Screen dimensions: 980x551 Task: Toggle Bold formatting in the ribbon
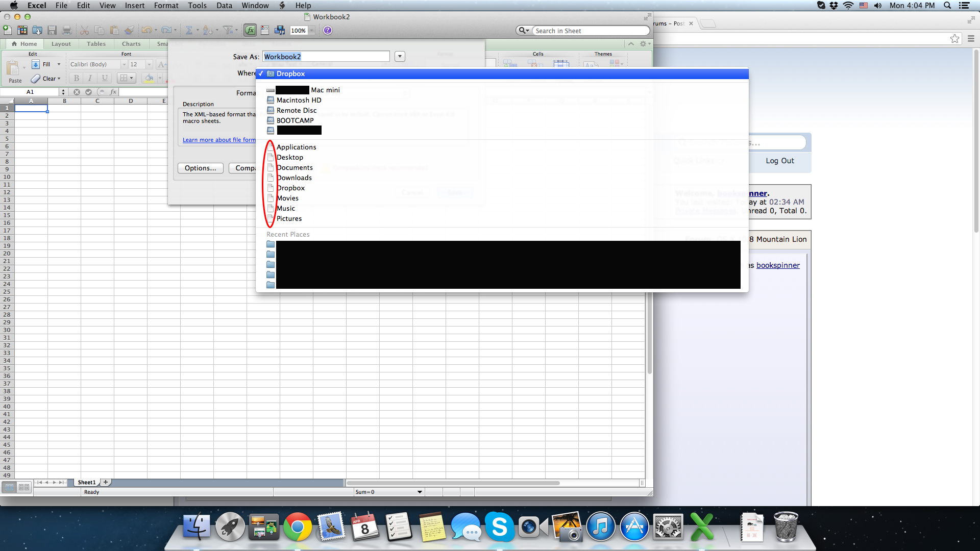(76, 78)
